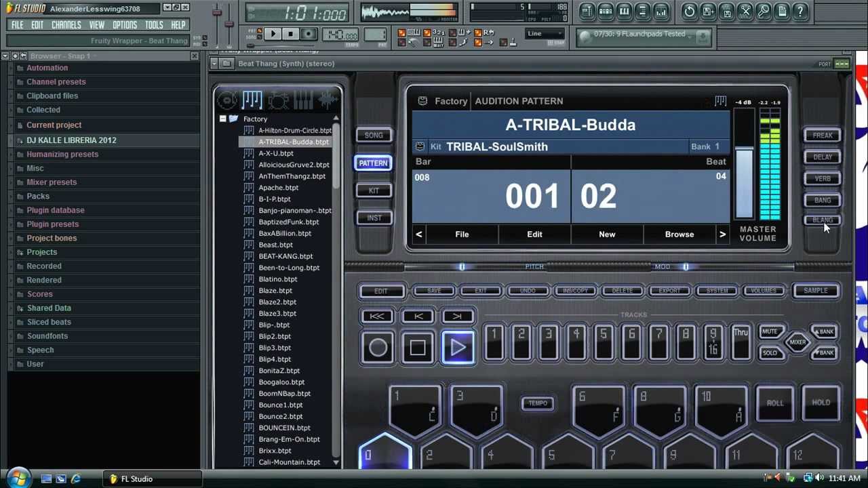Image resolution: width=868 pixels, height=488 pixels.
Task: Open the CHANNELS menu
Action: [66, 25]
